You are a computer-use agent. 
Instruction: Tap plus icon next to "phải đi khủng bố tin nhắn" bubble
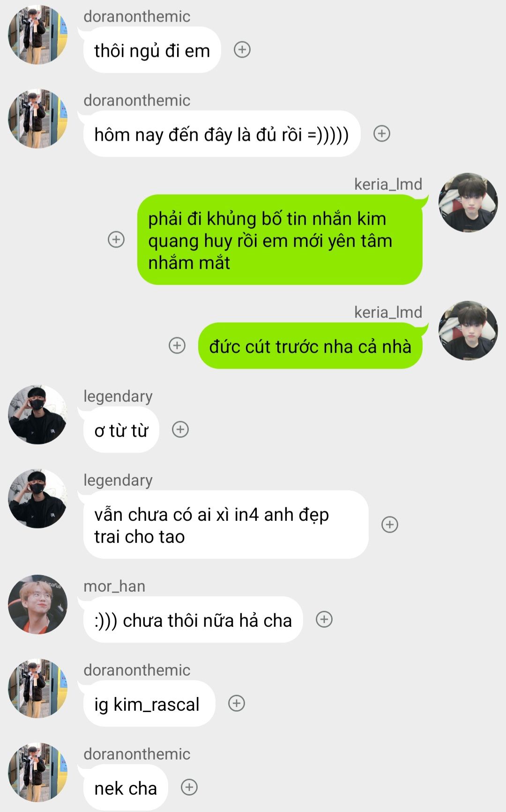116,240
